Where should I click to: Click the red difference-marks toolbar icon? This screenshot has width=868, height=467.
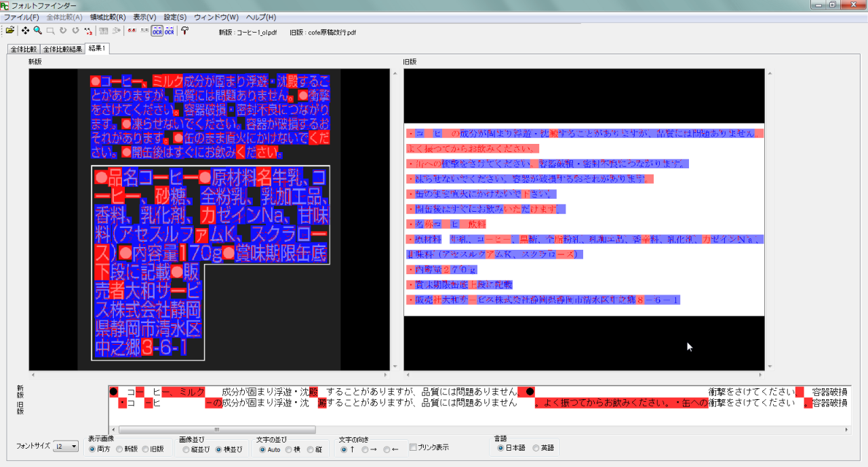pos(132,31)
